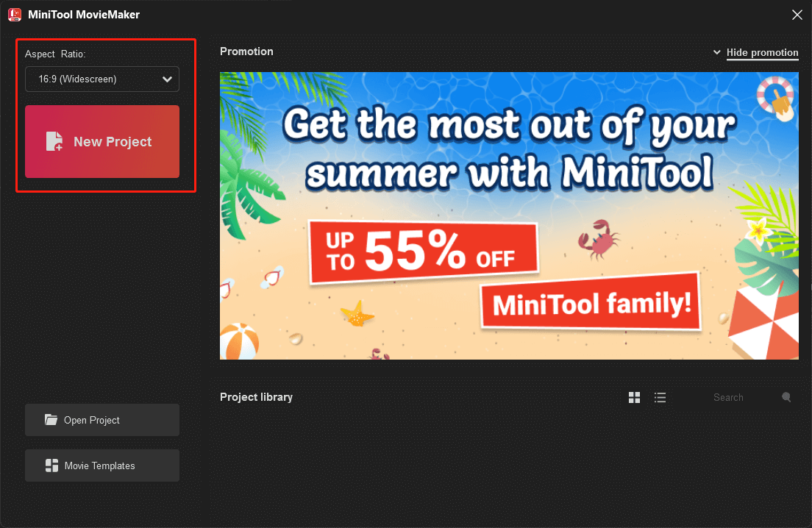Collapse promotion using the chevron arrow
Screen dimensions: 812x528
pos(717,53)
